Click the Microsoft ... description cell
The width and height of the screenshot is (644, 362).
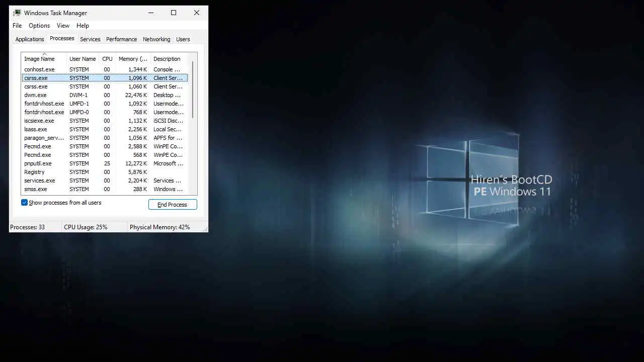tap(168, 163)
